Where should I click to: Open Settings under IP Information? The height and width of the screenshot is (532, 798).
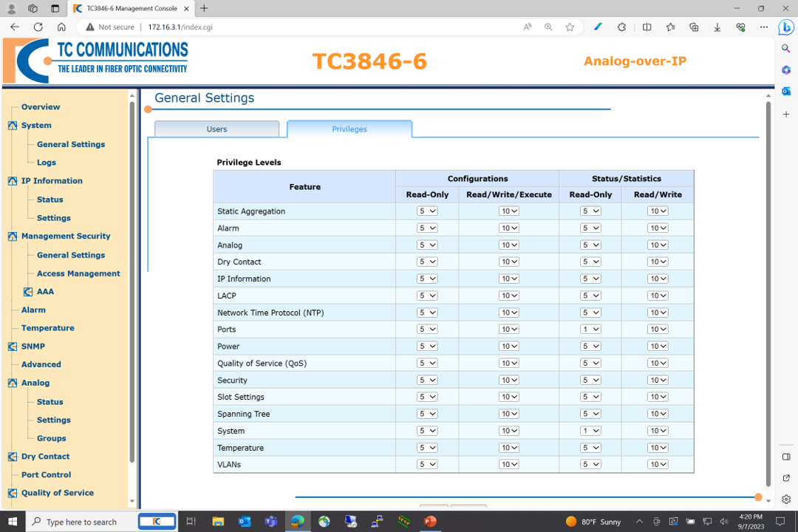[x=53, y=218]
